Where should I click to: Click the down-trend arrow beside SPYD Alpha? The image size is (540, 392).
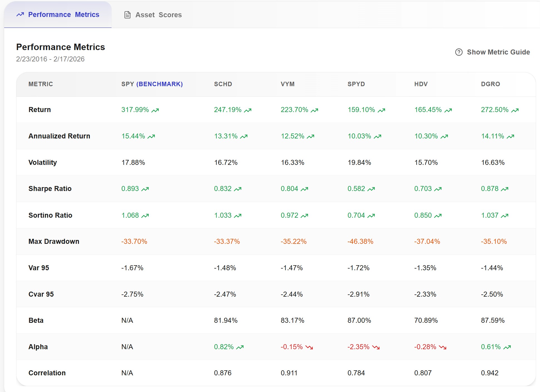[x=376, y=347]
